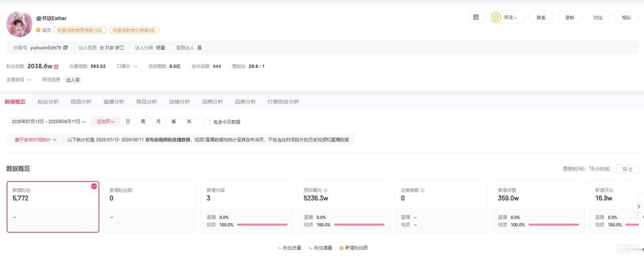This screenshot has width=644, height=259.
Task: Switch to the 数据概览 tab
Action: tap(15, 102)
